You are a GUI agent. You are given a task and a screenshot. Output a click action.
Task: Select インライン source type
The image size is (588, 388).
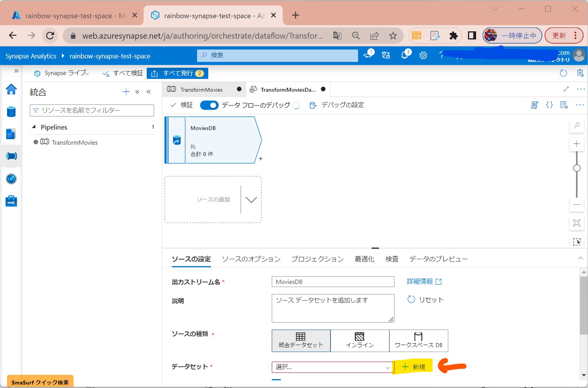(360, 341)
